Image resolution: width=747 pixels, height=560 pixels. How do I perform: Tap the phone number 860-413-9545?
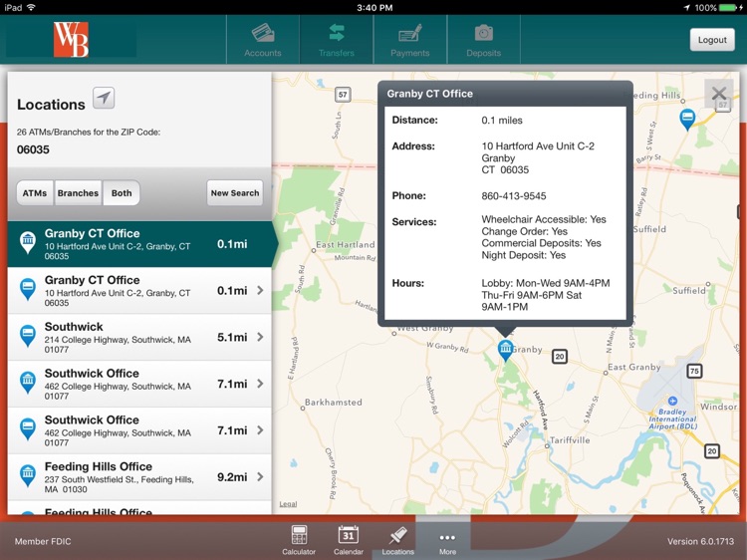(514, 196)
